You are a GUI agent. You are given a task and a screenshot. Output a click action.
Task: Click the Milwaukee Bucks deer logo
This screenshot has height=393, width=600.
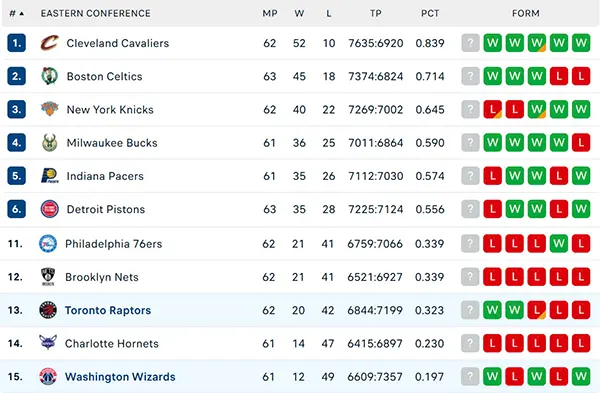(50, 143)
